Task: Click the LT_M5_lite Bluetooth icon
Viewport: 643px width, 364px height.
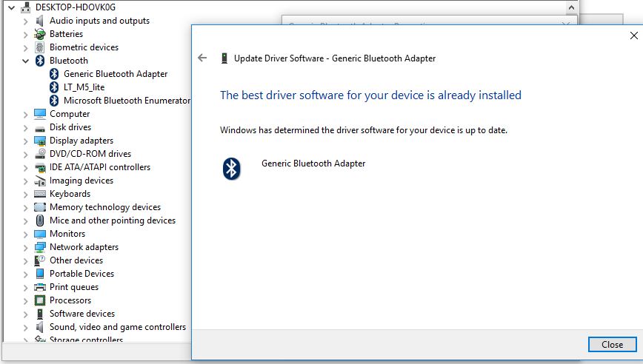Action: [54, 87]
